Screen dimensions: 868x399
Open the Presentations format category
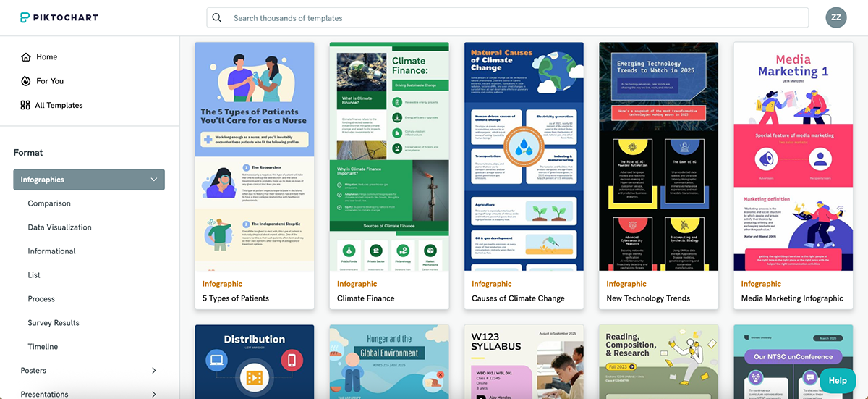[x=44, y=394]
